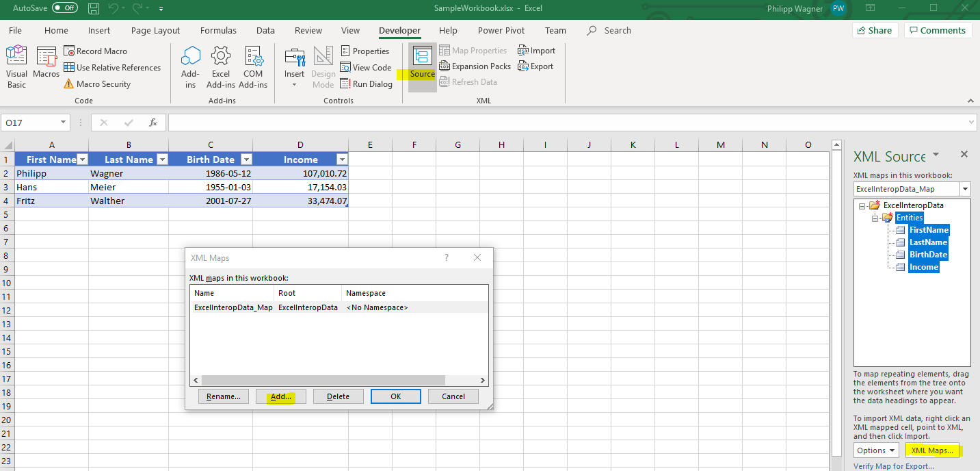This screenshot has width=980, height=471.
Task: Switch to the Data tab
Action: point(265,30)
